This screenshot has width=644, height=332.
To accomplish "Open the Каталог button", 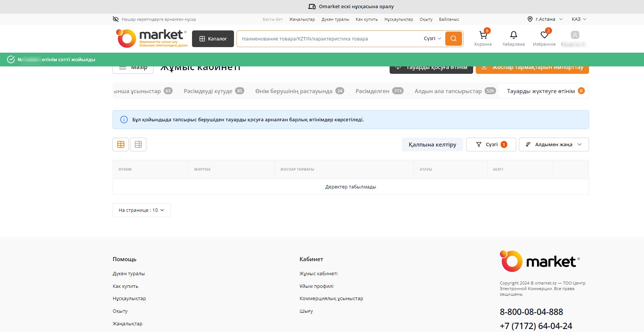I will [213, 39].
